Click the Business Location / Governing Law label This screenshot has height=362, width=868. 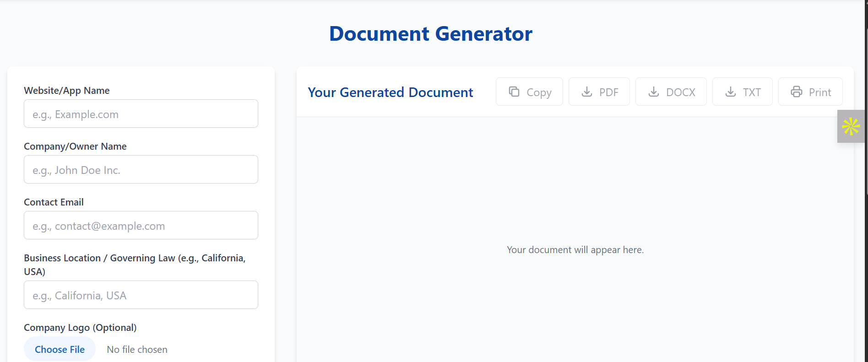pyautogui.click(x=135, y=265)
